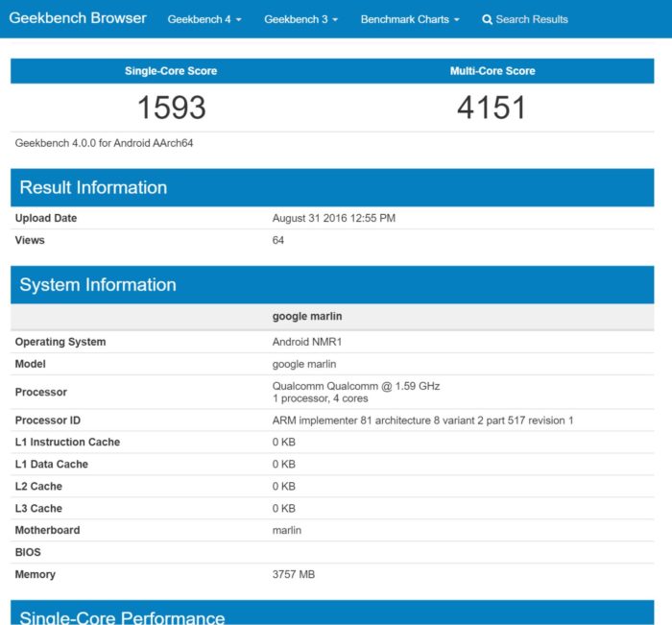This screenshot has height=625, width=672.
Task: Click the System Information section heading
Action: (x=98, y=284)
